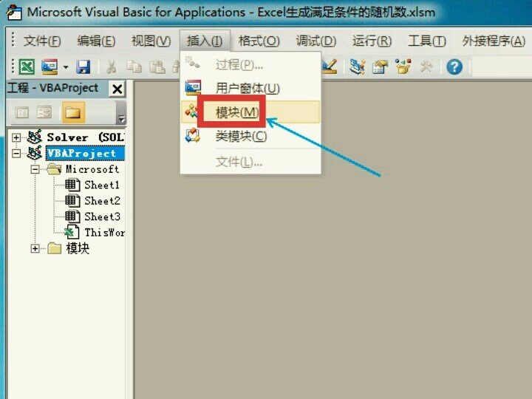
Task: Select 用户窗体(U) menu entry
Action: coord(248,89)
